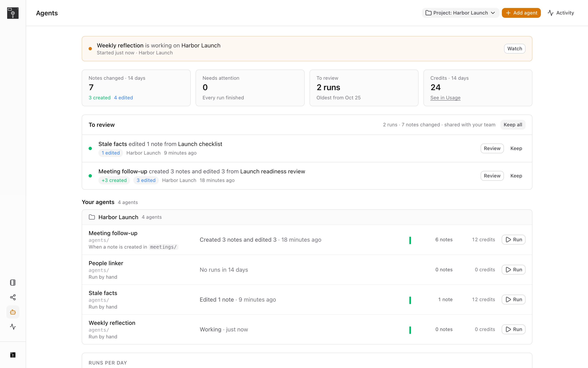The height and width of the screenshot is (368, 588).
Task: Open the Launch readiness review note link
Action: pyautogui.click(x=273, y=171)
